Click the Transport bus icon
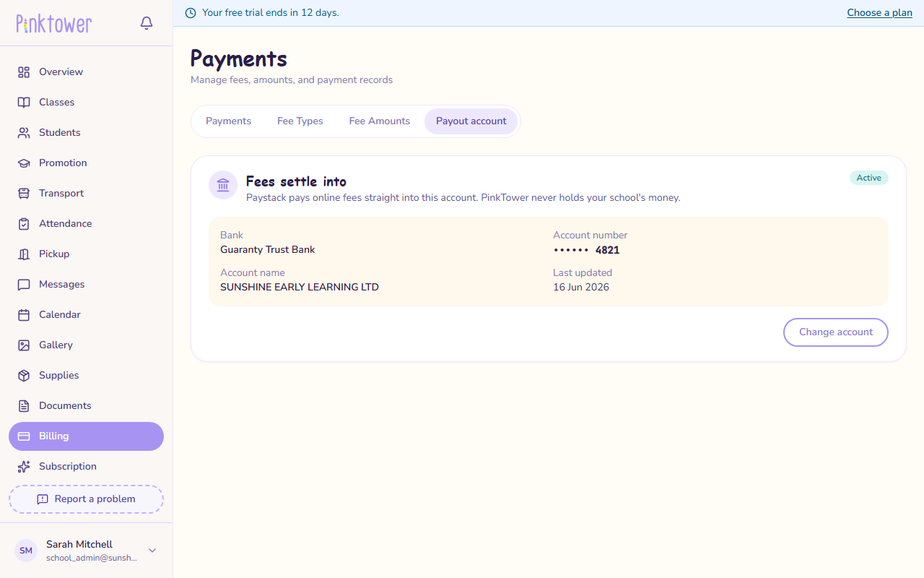 24,194
